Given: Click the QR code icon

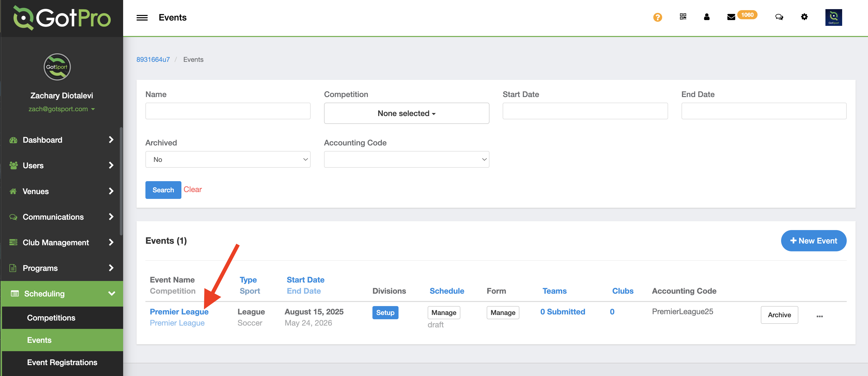Looking at the screenshot, I should pyautogui.click(x=683, y=17).
